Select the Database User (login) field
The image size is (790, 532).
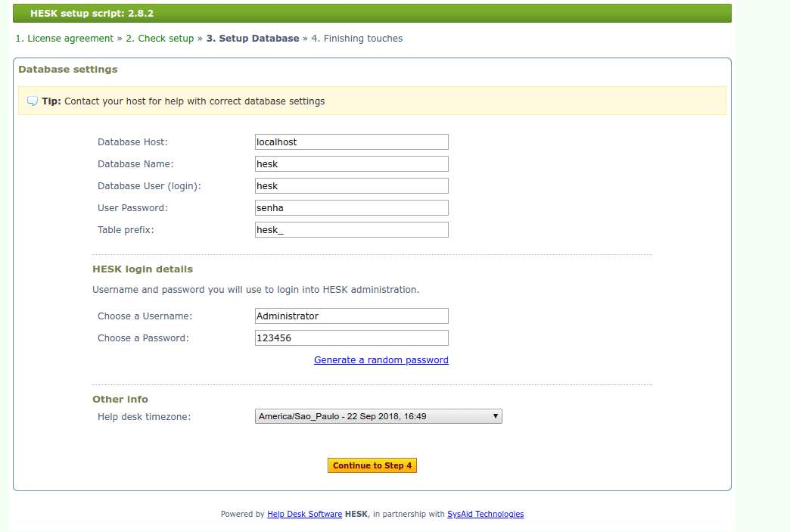pyautogui.click(x=352, y=186)
